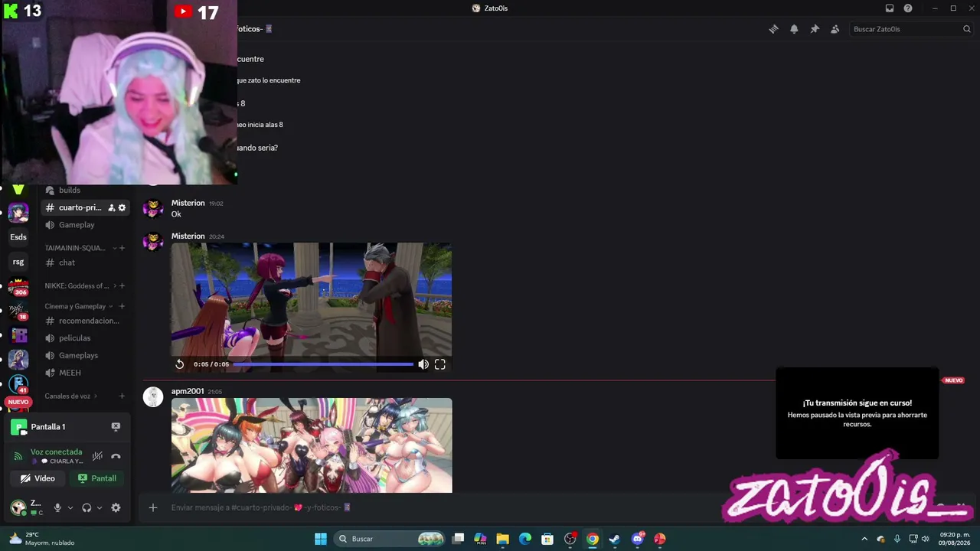The height and width of the screenshot is (551, 980).
Task: Open the Discord help icon
Action: coord(908,8)
